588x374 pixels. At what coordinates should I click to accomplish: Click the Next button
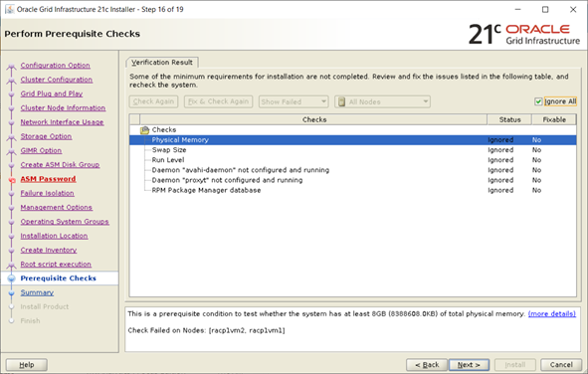469,365
